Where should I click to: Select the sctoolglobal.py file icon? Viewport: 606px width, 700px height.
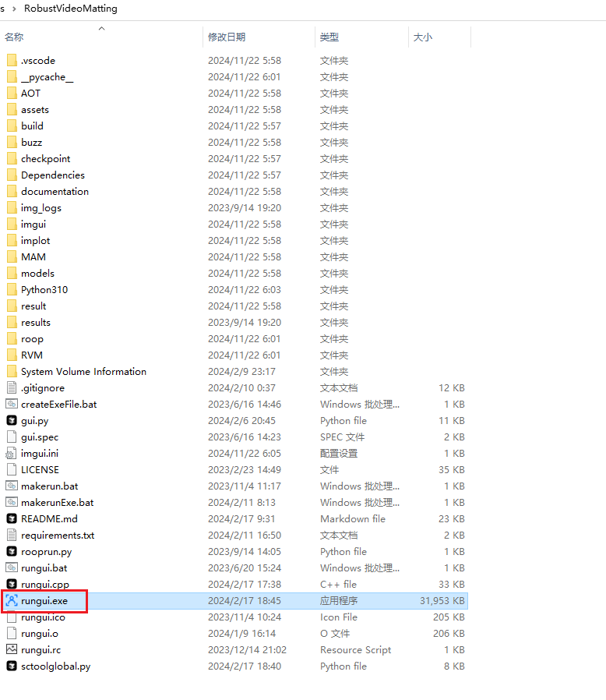point(12,666)
